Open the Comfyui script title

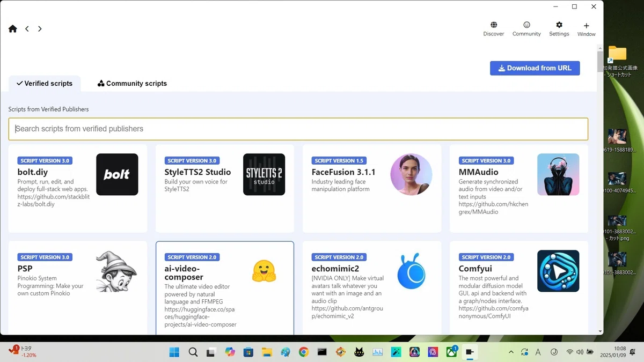[475, 269]
